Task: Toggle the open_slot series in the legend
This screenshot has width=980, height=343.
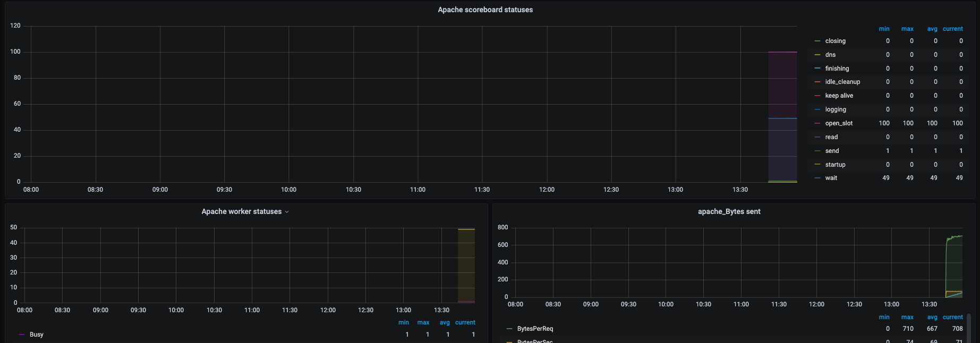Action: pyautogui.click(x=839, y=123)
